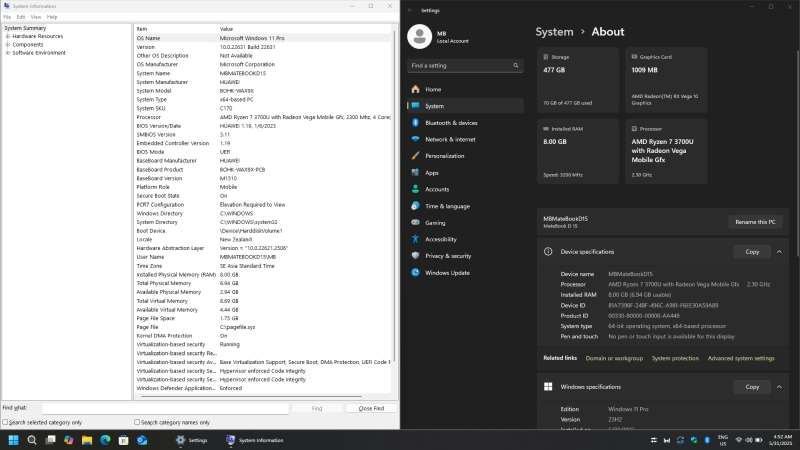This screenshot has width=800, height=450.
Task: Open Windows Start button on taskbar
Action: point(14,440)
